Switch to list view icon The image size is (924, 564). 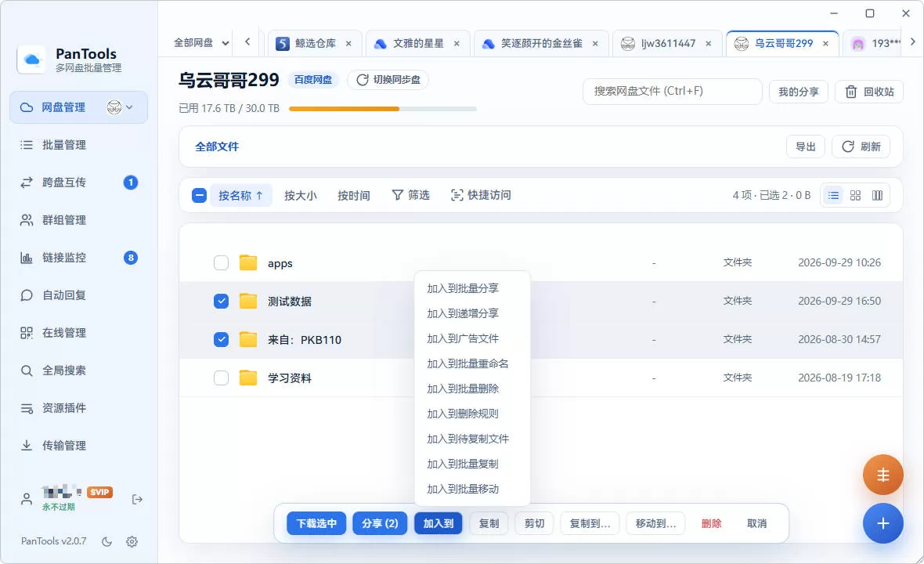[833, 195]
